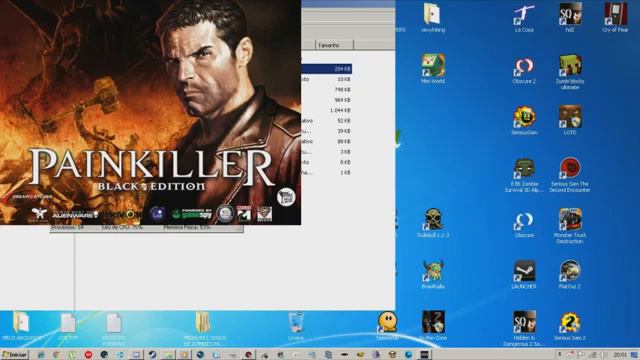640x360 pixels.
Task: Select the row showing 964 KB
Action: click(x=326, y=100)
